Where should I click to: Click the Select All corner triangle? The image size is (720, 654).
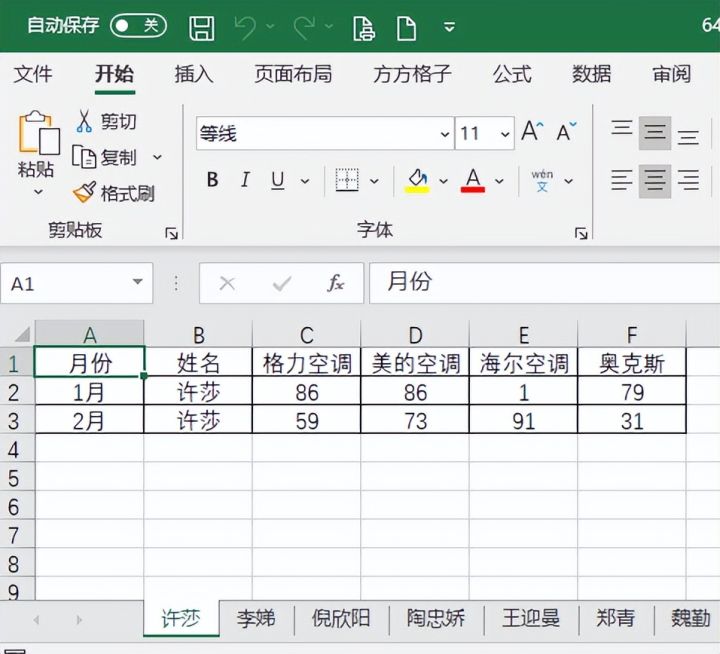tap(21, 334)
